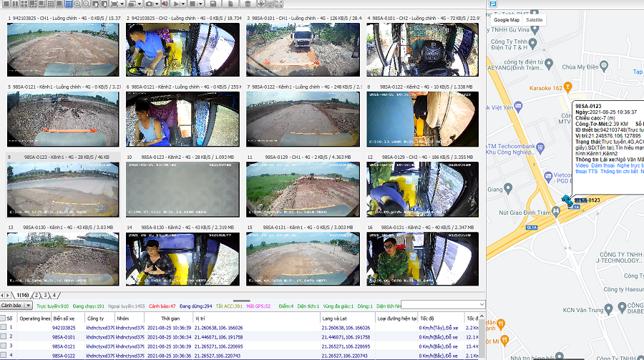Select the 16-channel grid layout icon
The height and width of the screenshot is (360, 644).
point(68,4)
